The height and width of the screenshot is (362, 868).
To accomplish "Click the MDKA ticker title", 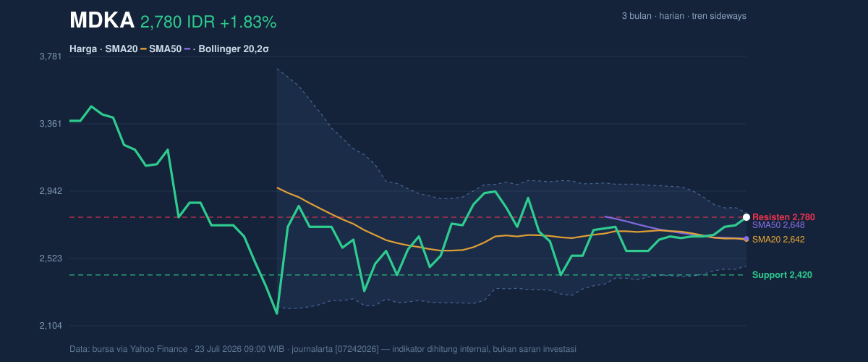I will coord(102,21).
